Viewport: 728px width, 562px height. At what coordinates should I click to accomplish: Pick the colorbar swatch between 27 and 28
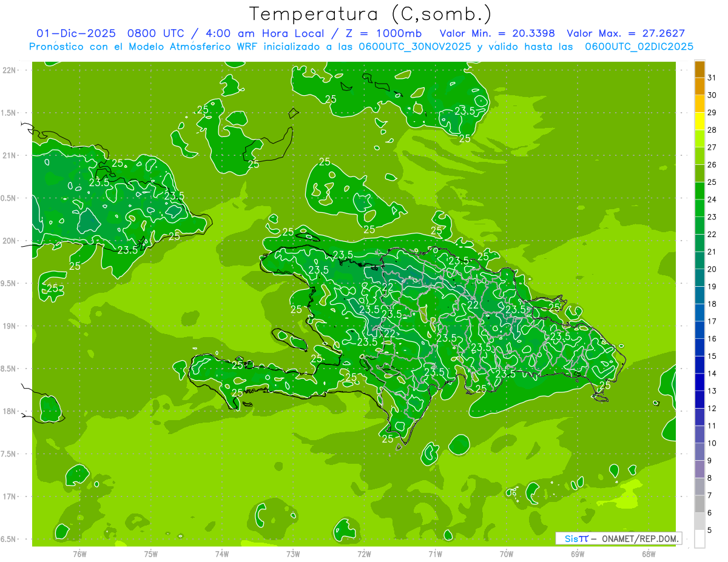[699, 138]
